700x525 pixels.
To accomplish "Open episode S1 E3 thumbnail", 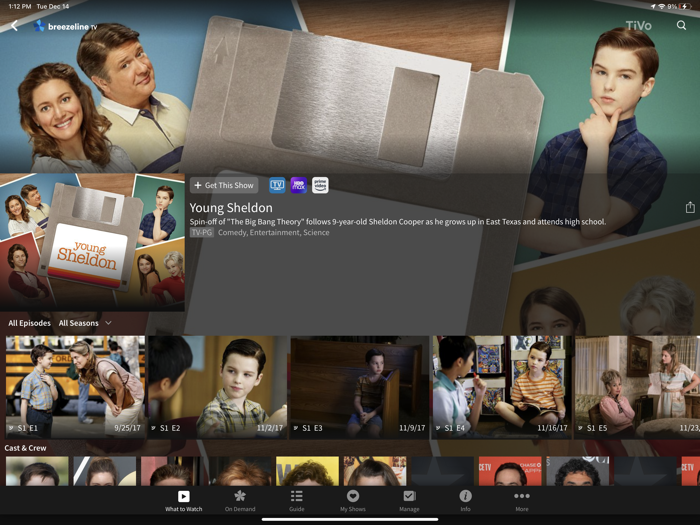I will 360,387.
